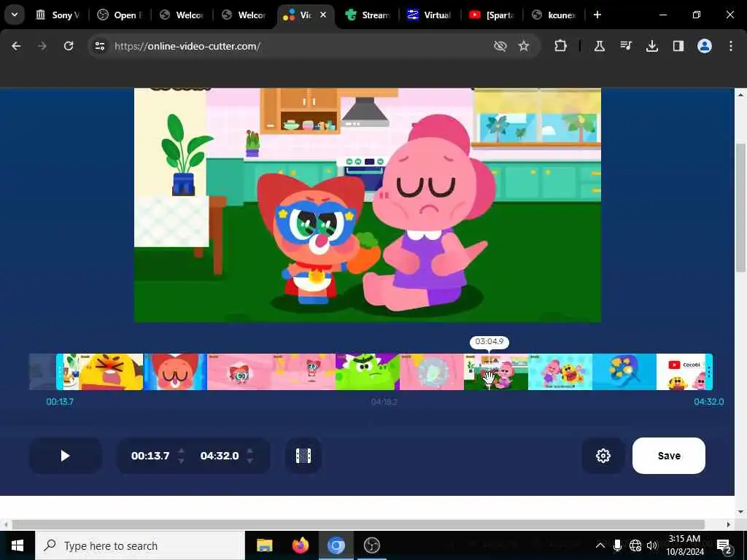Decrease the start time 00:13.7
747x560 pixels.
181,461
